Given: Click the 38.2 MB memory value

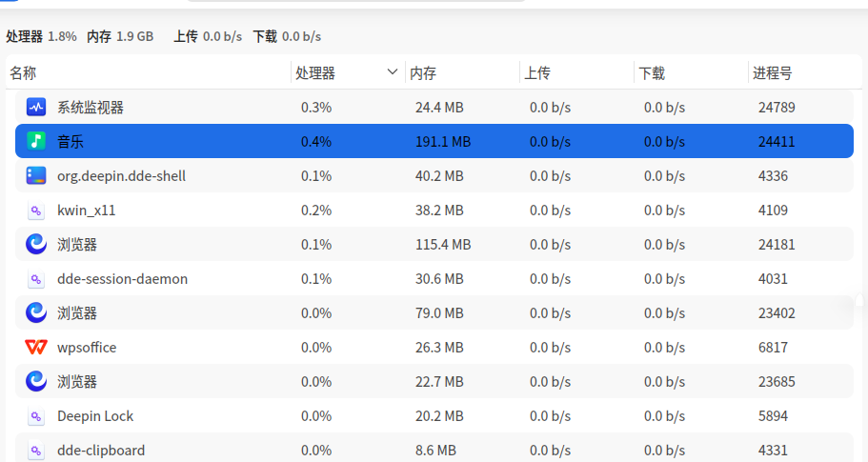Looking at the screenshot, I should 439,211.
